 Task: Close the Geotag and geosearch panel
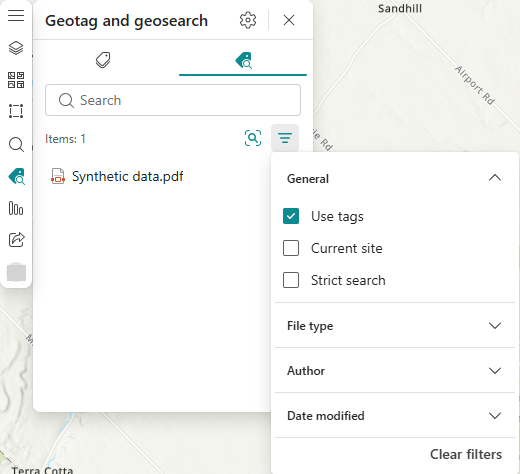(289, 20)
